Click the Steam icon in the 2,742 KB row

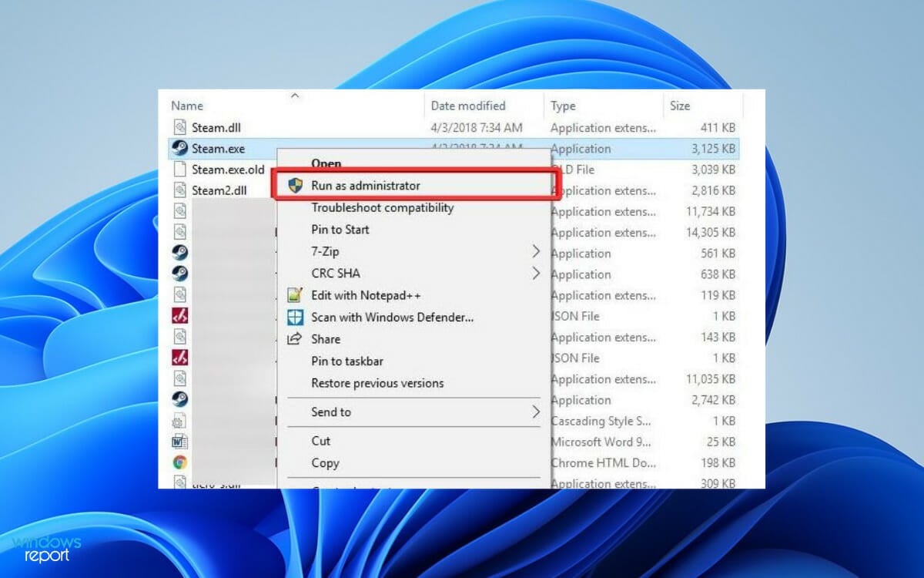tap(179, 399)
